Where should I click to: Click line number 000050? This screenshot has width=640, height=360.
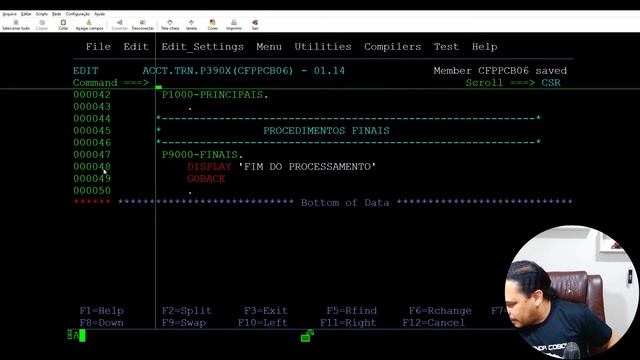pos(92,191)
